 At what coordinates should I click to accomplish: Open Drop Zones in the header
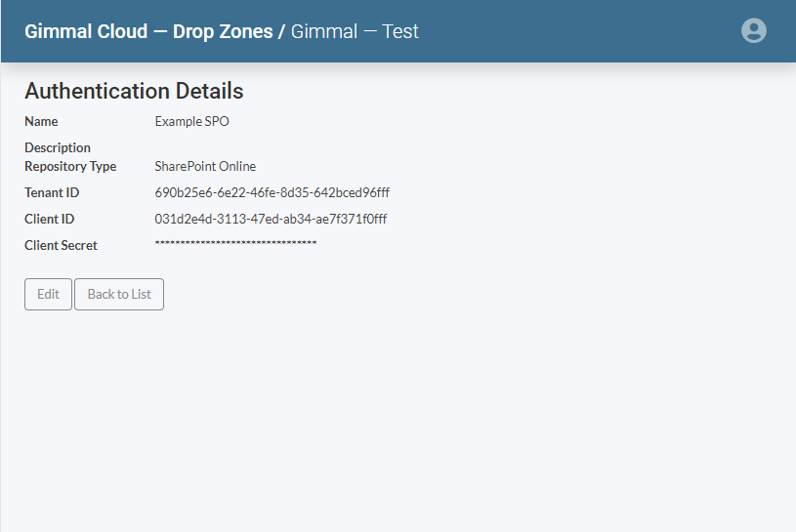(223, 31)
